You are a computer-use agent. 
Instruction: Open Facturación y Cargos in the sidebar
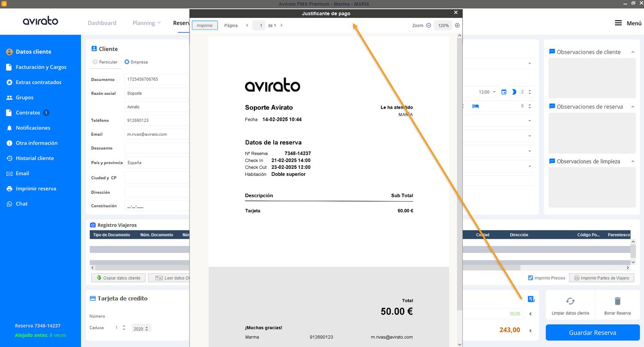[36, 67]
